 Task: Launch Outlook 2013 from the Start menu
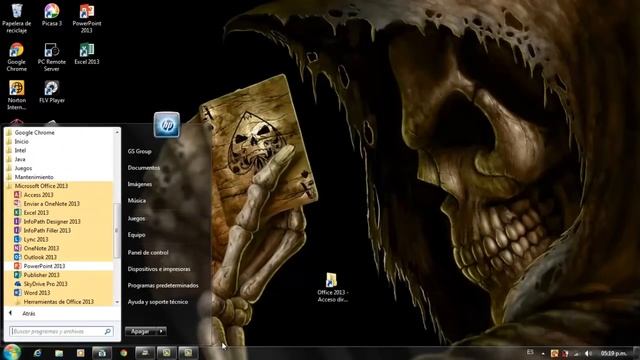(x=40, y=257)
